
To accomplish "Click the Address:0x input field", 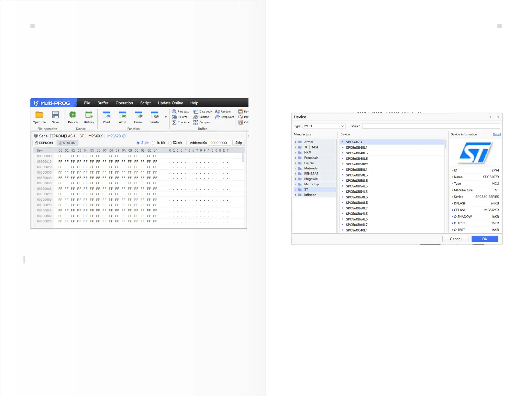I will [x=219, y=143].
